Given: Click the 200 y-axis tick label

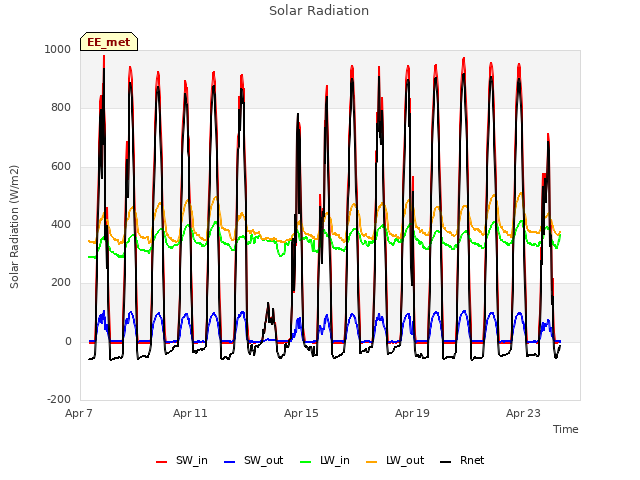Looking at the screenshot, I should [61, 283].
